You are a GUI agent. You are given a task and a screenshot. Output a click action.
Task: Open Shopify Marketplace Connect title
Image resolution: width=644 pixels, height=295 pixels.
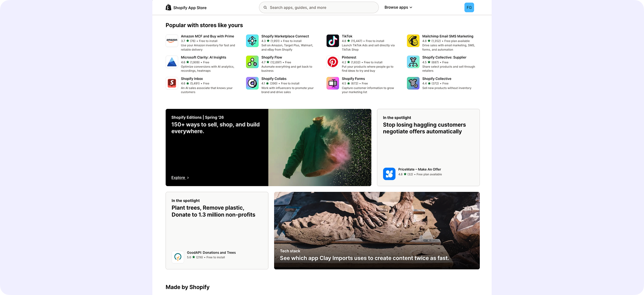pos(285,36)
